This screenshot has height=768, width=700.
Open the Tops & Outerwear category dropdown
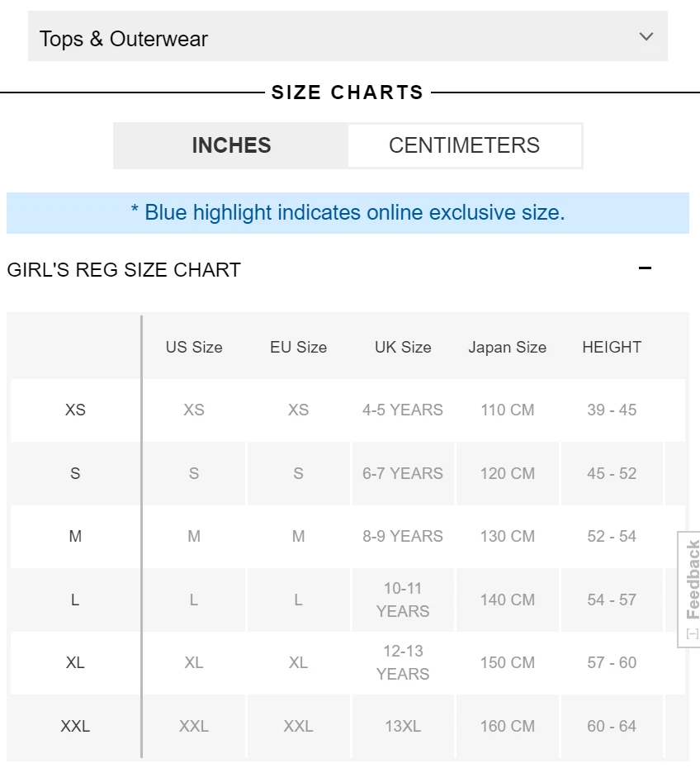tap(348, 36)
